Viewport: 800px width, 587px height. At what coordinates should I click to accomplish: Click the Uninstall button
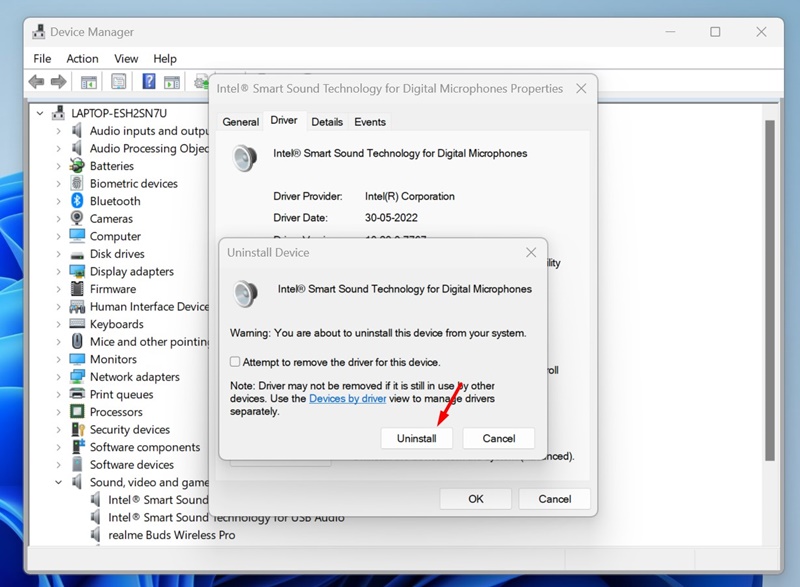tap(416, 439)
